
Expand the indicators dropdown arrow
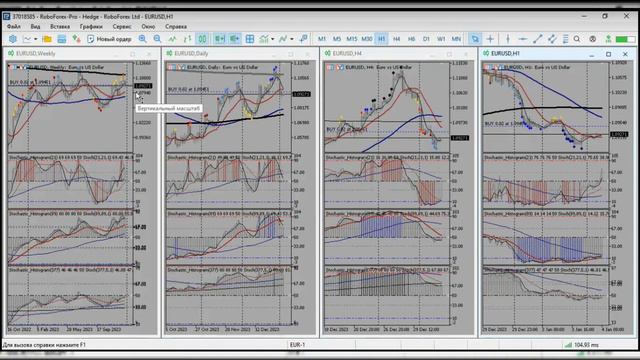[x=272, y=39]
